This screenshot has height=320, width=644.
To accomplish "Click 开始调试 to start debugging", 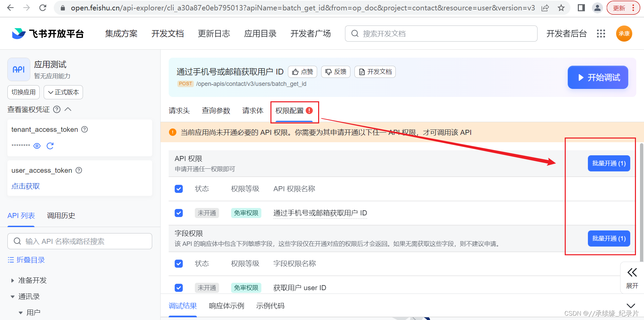I will click(x=598, y=77).
